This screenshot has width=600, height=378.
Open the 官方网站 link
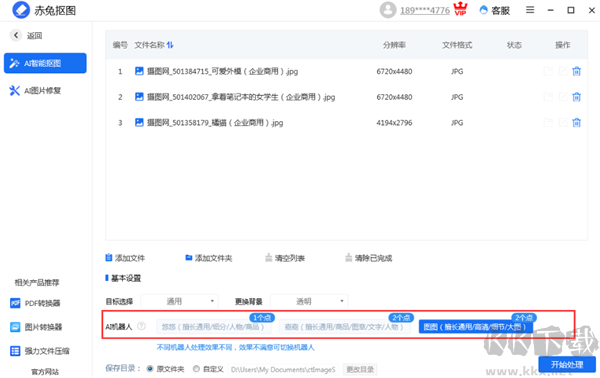[x=45, y=372]
